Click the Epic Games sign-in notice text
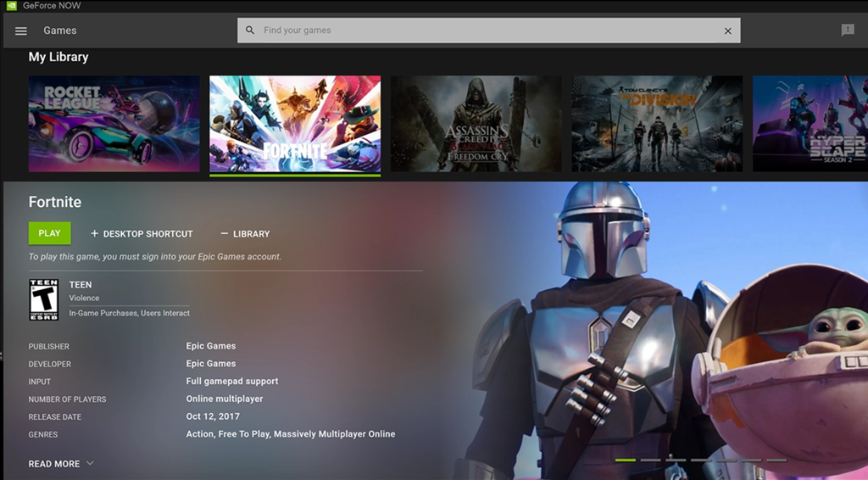Image resolution: width=868 pixels, height=480 pixels. point(155,257)
